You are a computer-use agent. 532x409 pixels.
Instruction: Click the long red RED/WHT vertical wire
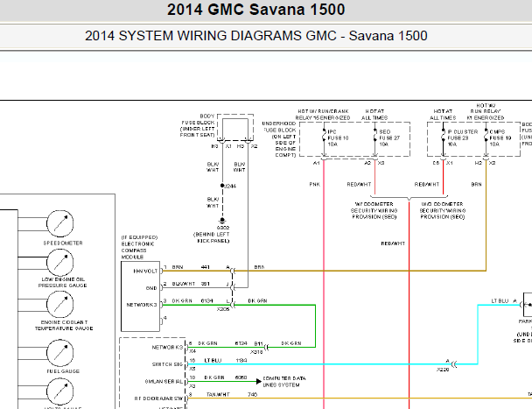[x=409, y=306]
